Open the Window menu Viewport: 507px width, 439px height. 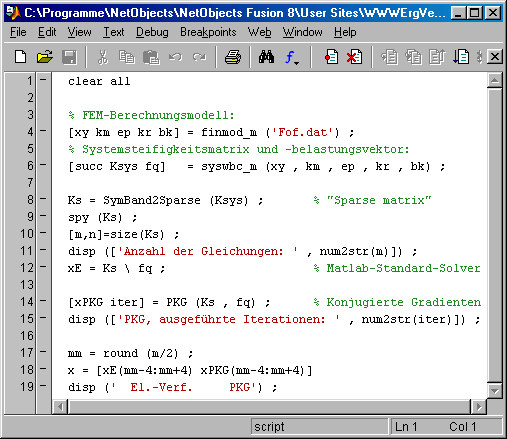[302, 32]
